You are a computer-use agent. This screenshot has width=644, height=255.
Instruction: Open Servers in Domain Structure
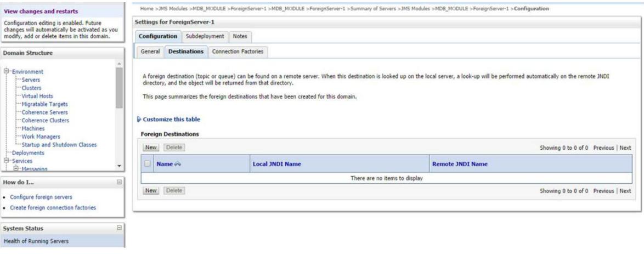tap(31, 80)
